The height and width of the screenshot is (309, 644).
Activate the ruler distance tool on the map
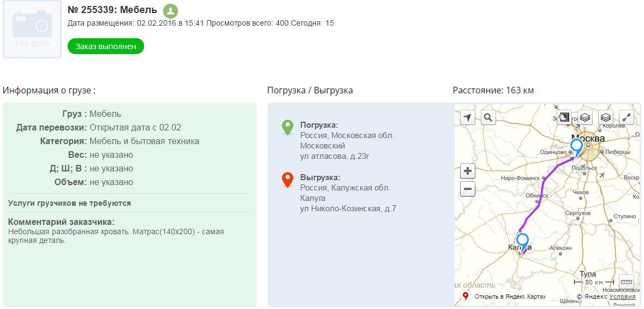point(626,281)
